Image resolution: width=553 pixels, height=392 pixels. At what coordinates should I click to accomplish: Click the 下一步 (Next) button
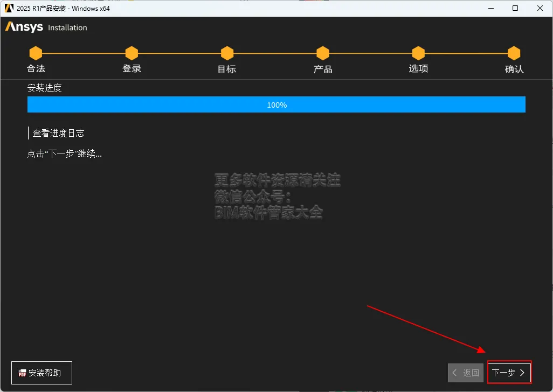coord(509,373)
